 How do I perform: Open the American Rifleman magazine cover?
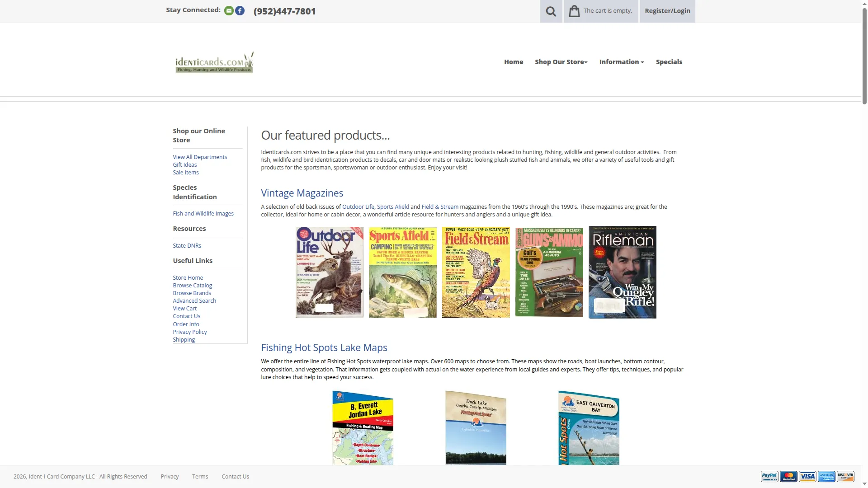click(x=623, y=272)
